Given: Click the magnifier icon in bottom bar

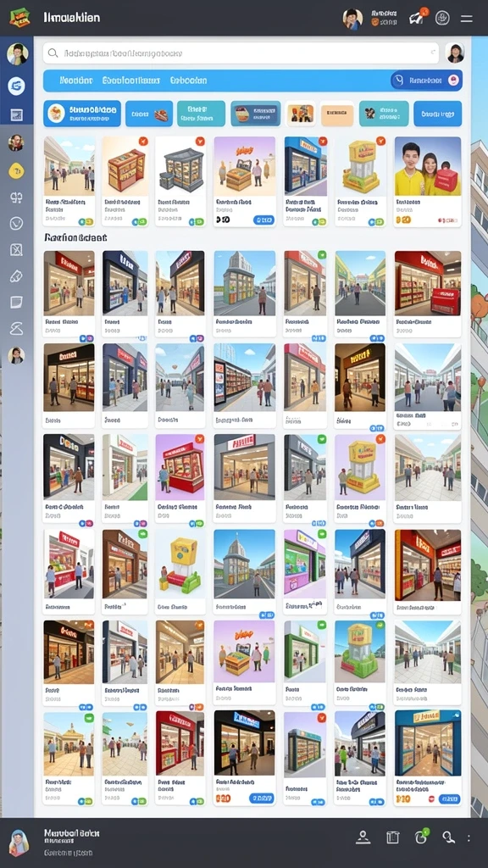Looking at the screenshot, I should pos(447,837).
